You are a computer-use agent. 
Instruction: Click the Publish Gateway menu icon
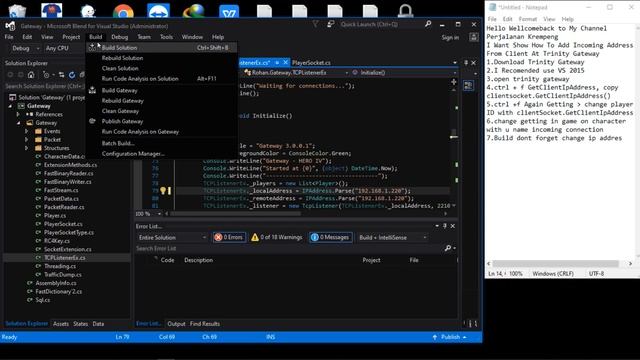pyautogui.click(x=92, y=121)
